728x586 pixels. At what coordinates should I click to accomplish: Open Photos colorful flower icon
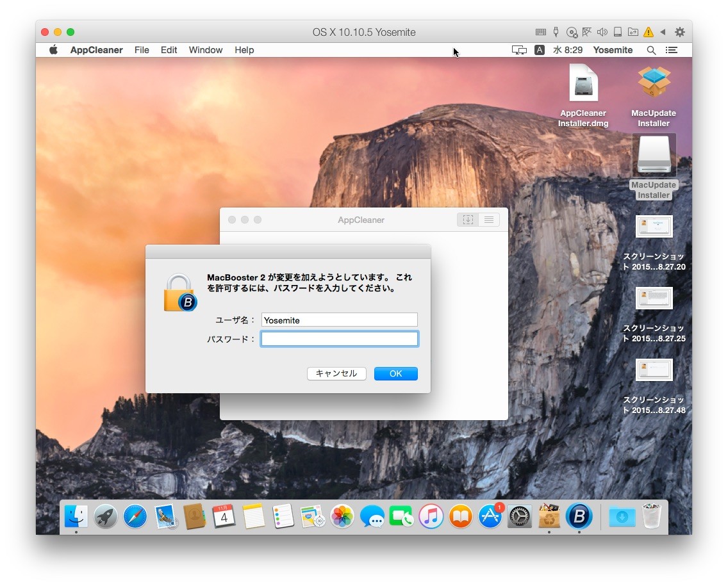pos(342,516)
